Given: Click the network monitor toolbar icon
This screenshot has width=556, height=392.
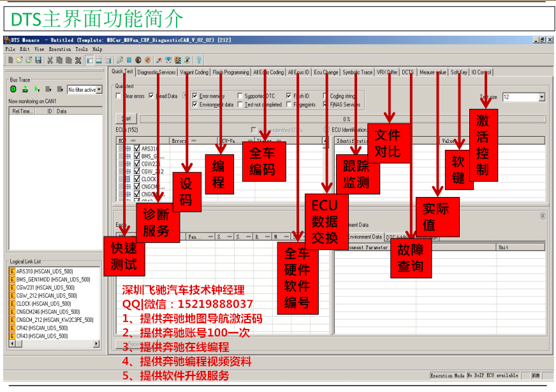Looking at the screenshot, I should pyautogui.click(x=168, y=61).
